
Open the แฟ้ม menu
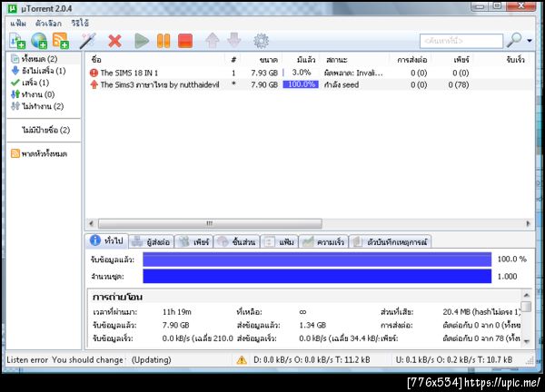[x=18, y=24]
